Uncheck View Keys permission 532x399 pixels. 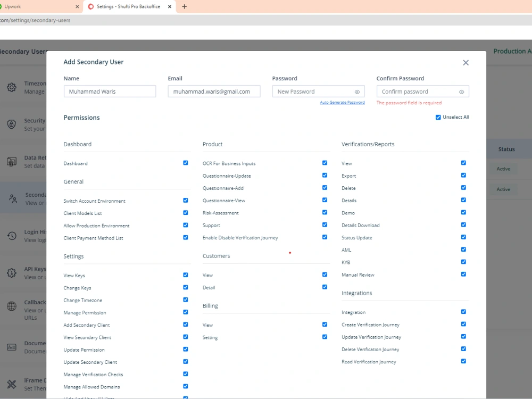(186, 275)
